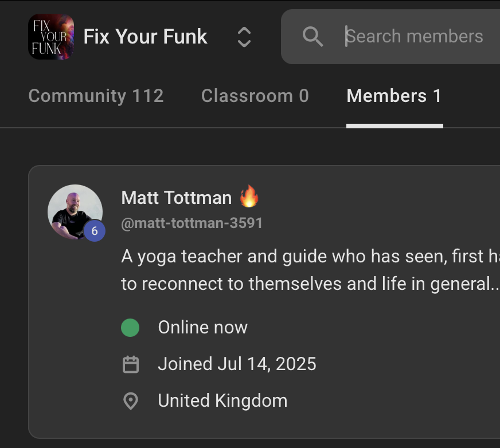Expand the group switcher chevrons
500x448 pixels.
(x=244, y=37)
